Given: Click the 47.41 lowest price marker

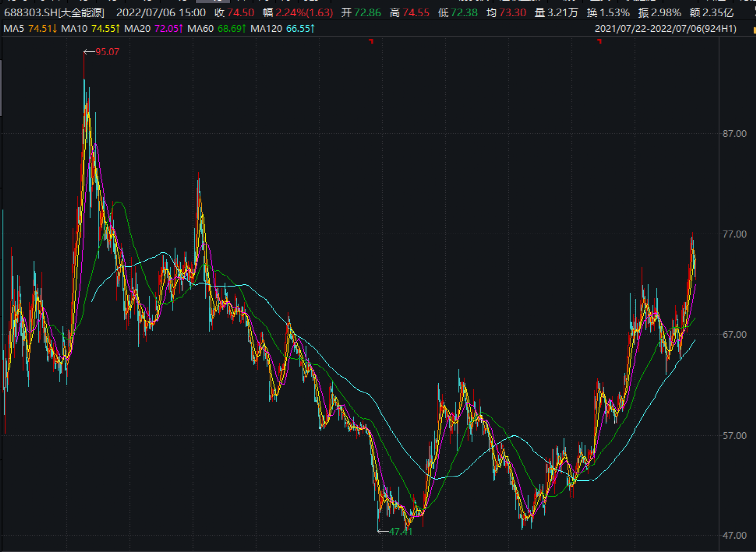Looking at the screenshot, I should 400,532.
